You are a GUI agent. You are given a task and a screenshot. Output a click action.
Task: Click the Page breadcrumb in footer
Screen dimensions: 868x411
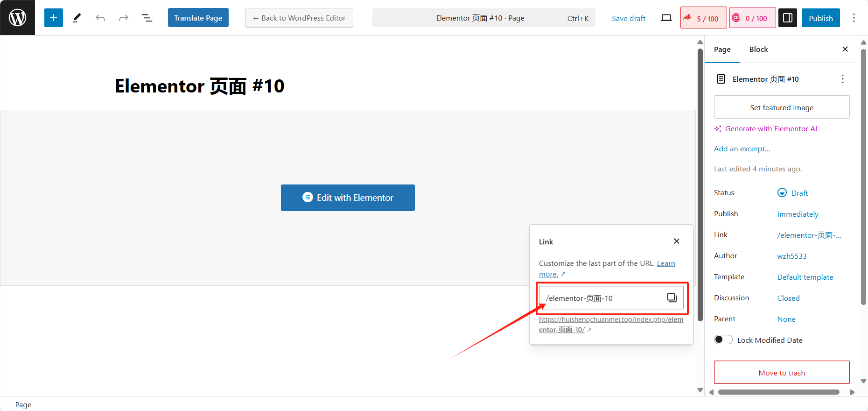(23, 405)
